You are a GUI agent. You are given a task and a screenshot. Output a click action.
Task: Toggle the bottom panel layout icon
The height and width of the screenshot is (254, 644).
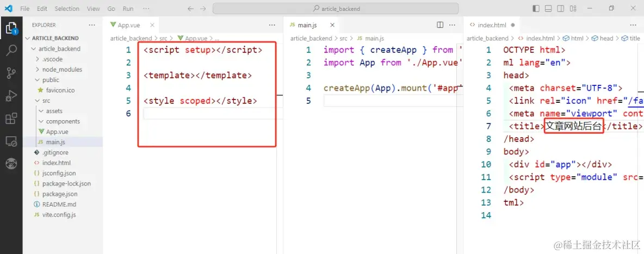548,9
